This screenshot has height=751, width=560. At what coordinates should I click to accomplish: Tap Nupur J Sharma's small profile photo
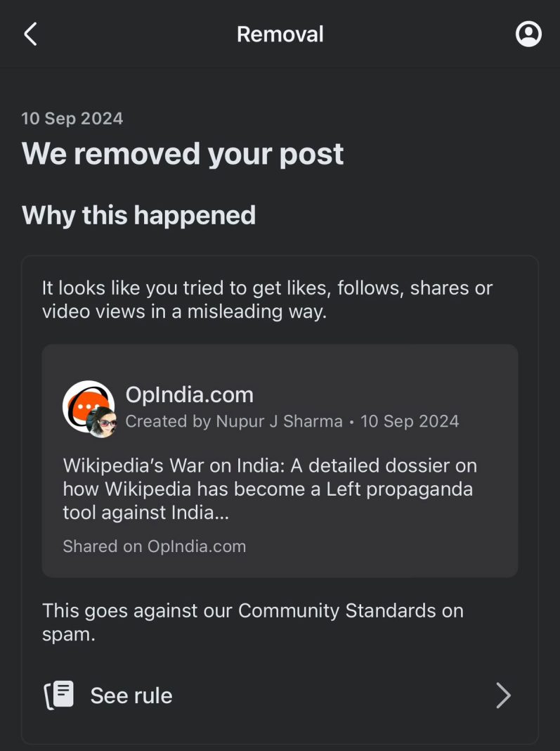click(103, 423)
